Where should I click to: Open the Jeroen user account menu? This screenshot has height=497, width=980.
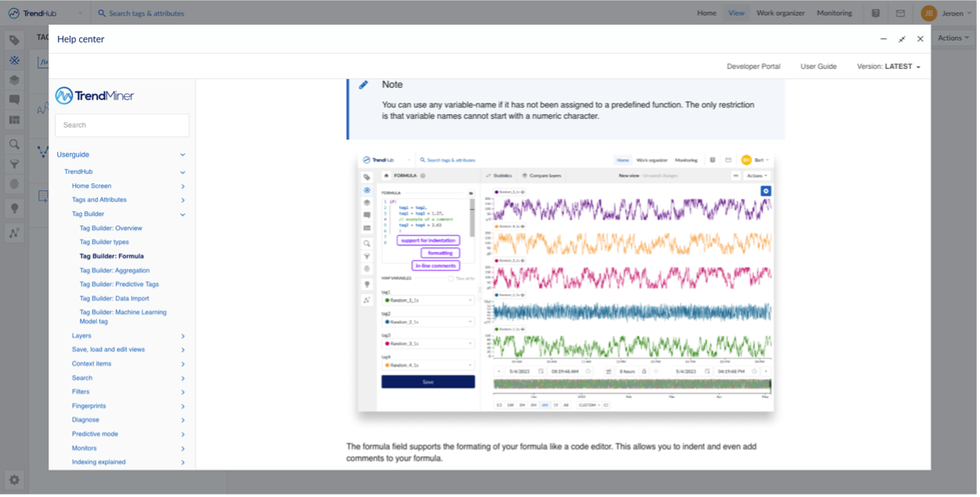pos(944,13)
